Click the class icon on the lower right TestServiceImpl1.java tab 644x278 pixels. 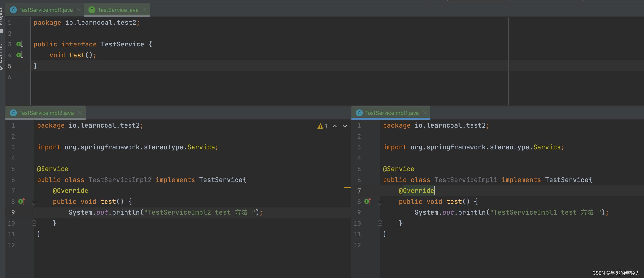click(x=359, y=113)
